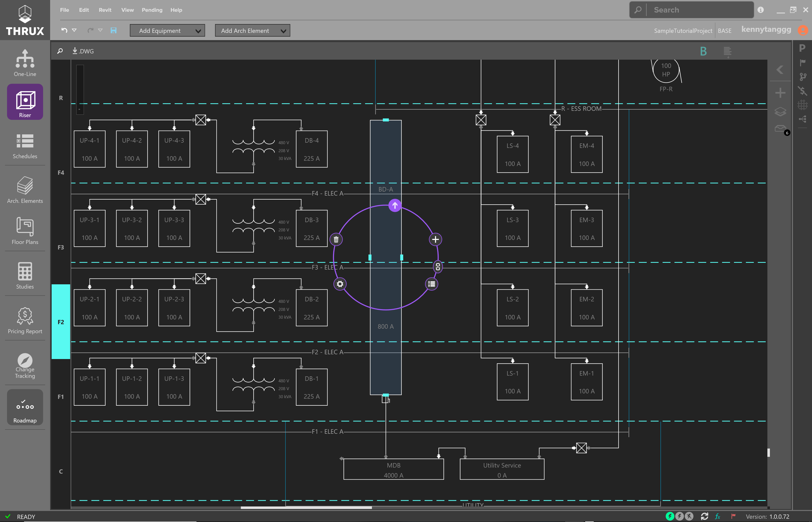Open the Add Arch Element dropdown
Image resolution: width=812 pixels, height=522 pixels.
click(252, 31)
